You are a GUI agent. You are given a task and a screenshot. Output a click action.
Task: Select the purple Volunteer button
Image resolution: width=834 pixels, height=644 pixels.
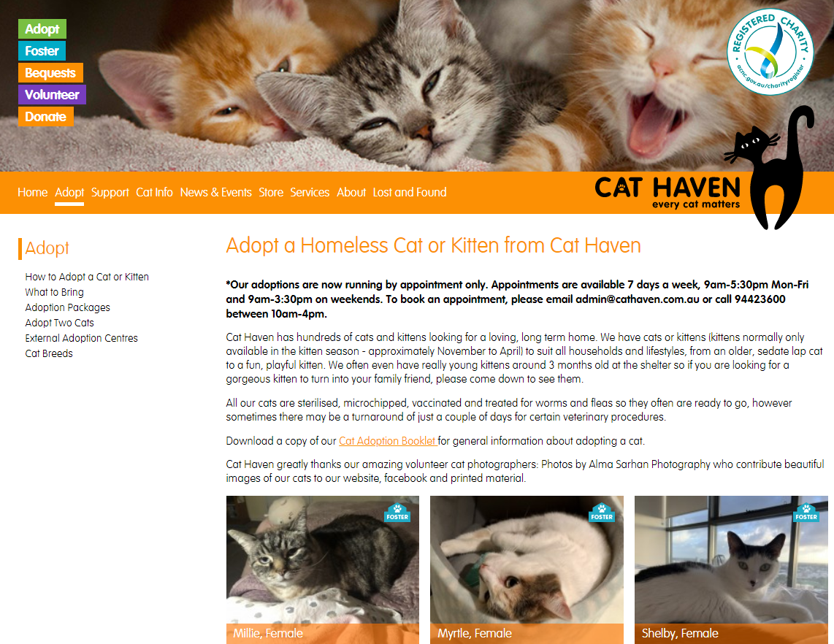tap(52, 95)
